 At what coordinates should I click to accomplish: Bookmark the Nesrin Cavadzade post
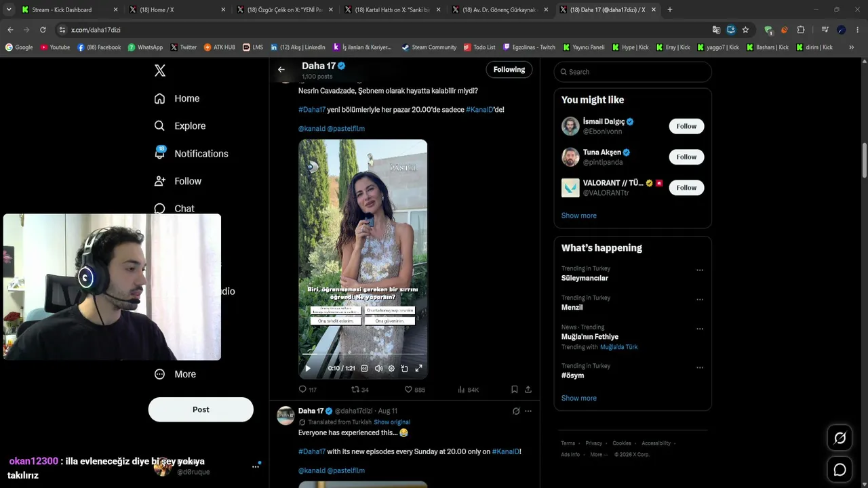515,390
